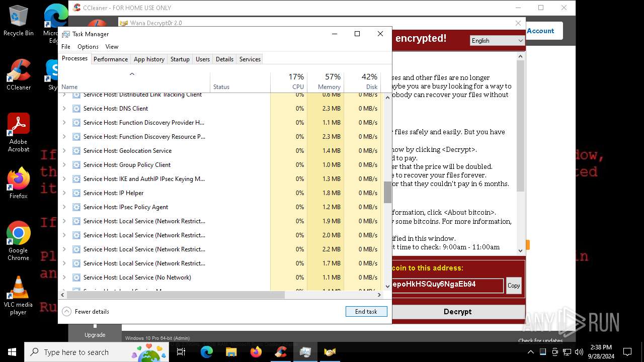Expand Service Host: Function Discovery Provider row
The width and height of the screenshot is (644, 362).
tap(64, 123)
